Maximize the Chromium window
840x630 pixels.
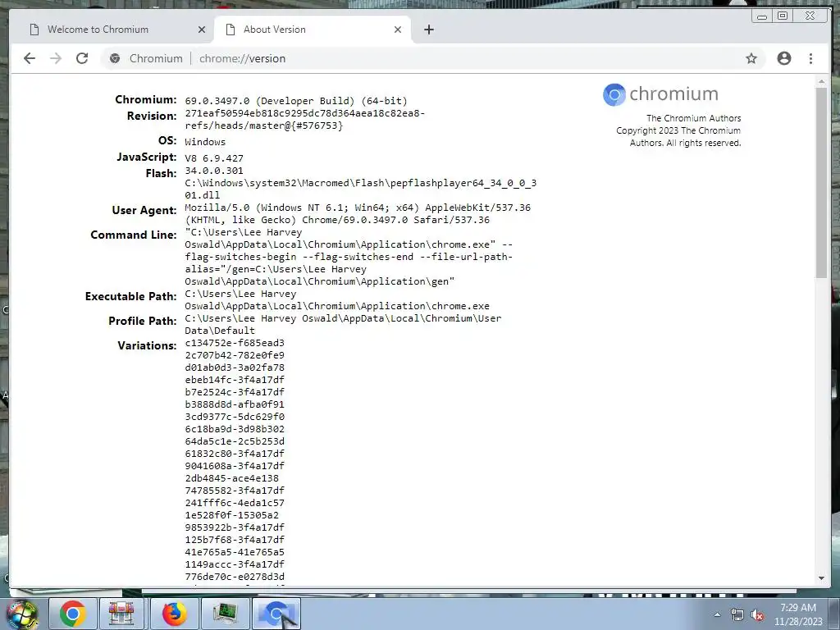(x=782, y=16)
